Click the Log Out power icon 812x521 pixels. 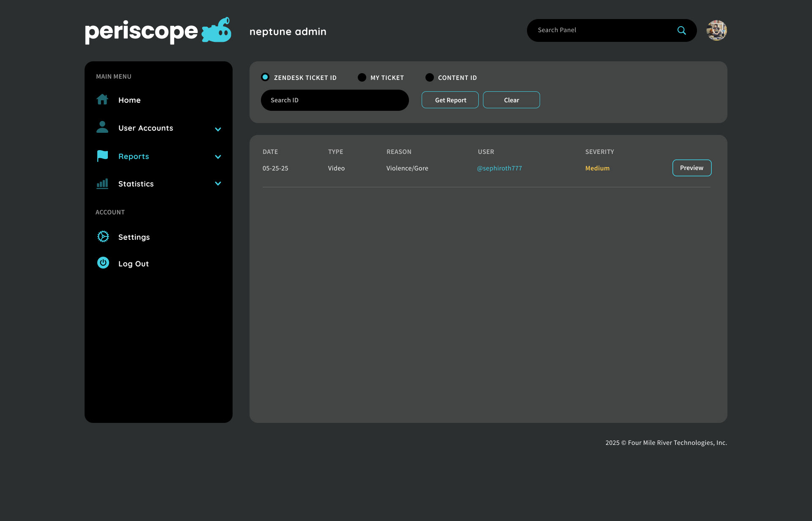tap(103, 263)
